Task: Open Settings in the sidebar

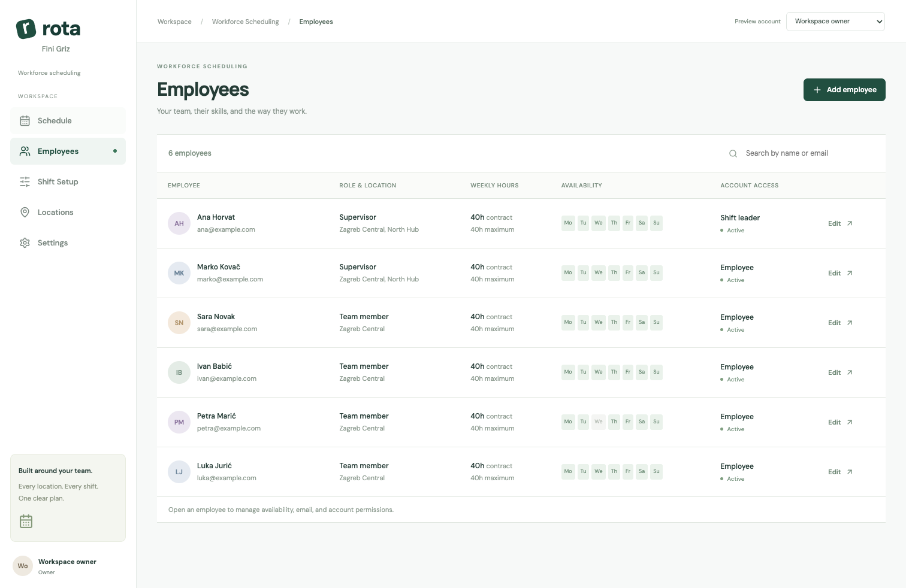Action: (68, 243)
